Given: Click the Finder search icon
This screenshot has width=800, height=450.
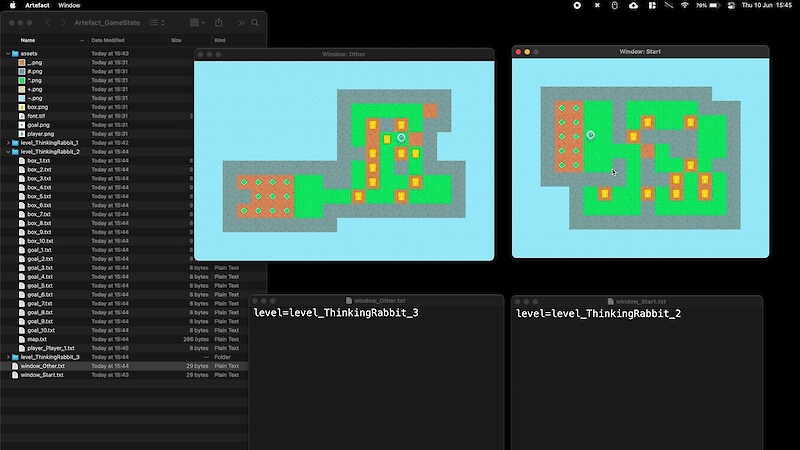Looking at the screenshot, I should click(255, 22).
